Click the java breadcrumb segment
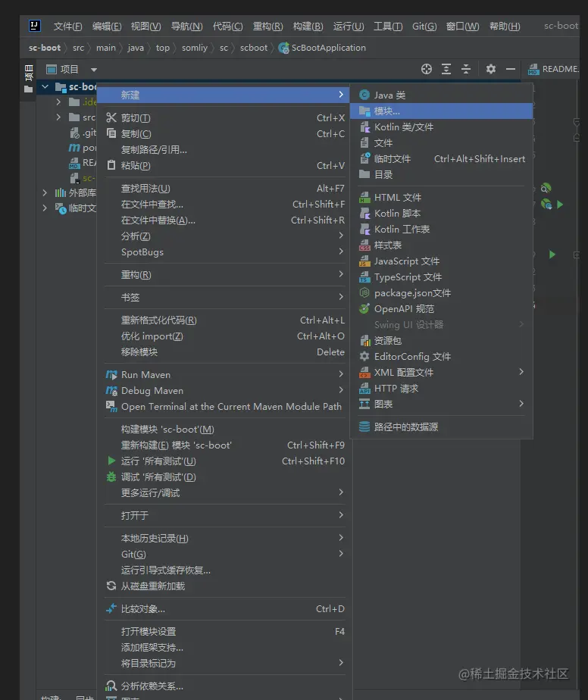Viewport: 588px width, 700px height. click(136, 48)
